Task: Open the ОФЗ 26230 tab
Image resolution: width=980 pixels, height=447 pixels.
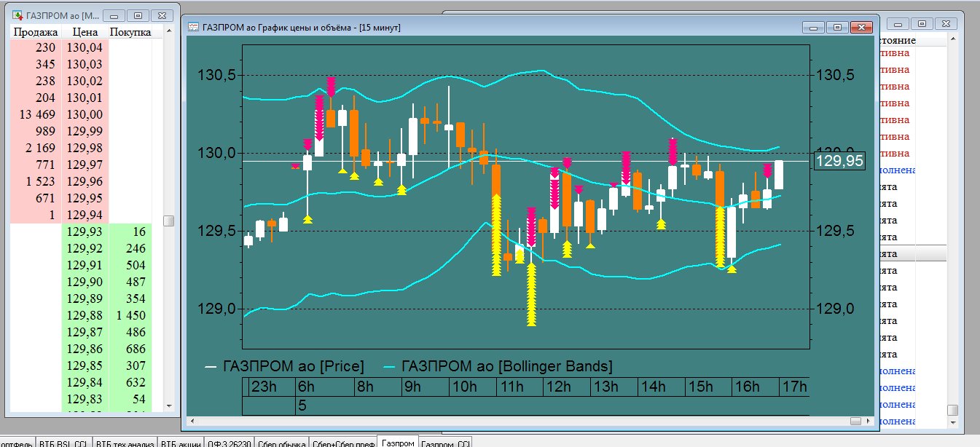Action: (x=230, y=443)
